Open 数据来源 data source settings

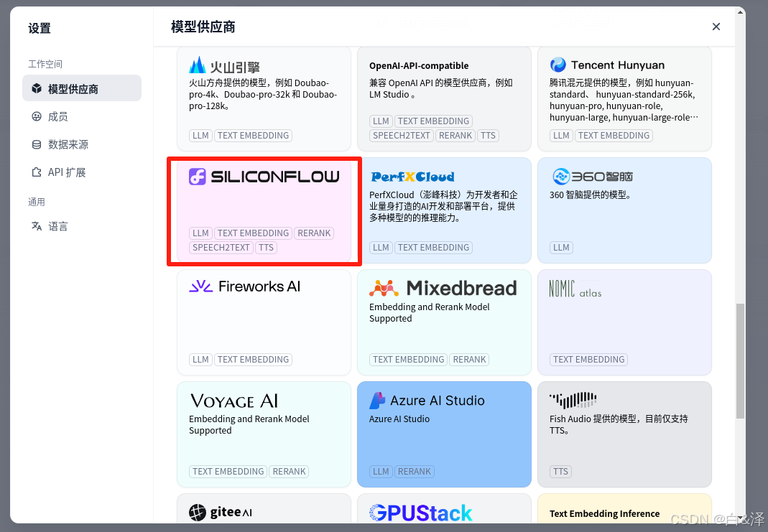68,144
